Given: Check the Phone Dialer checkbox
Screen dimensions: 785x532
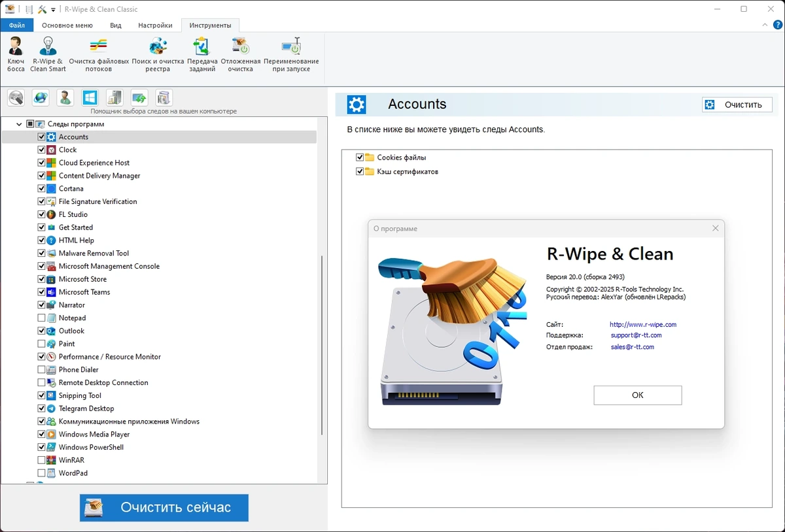Looking at the screenshot, I should coord(42,369).
